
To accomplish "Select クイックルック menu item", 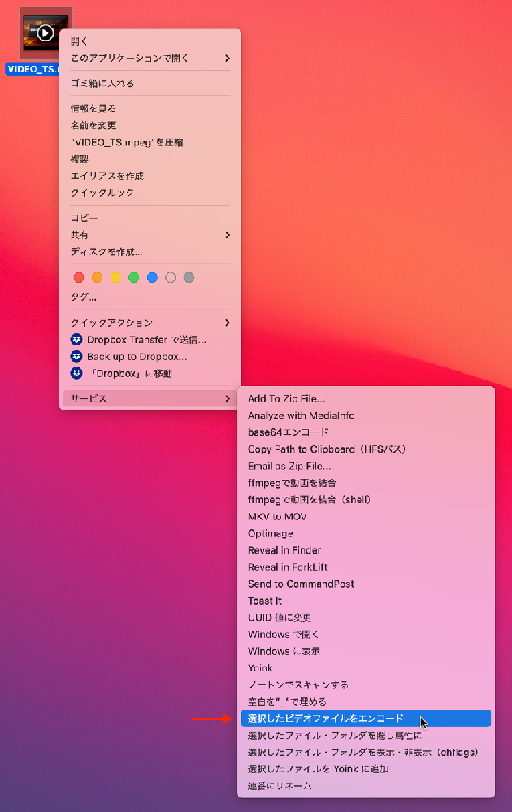I will 150,193.
